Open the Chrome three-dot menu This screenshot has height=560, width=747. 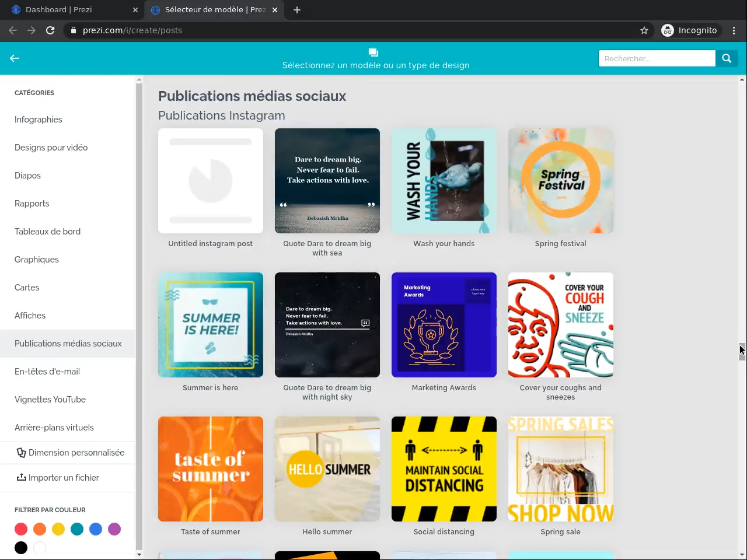click(734, 30)
